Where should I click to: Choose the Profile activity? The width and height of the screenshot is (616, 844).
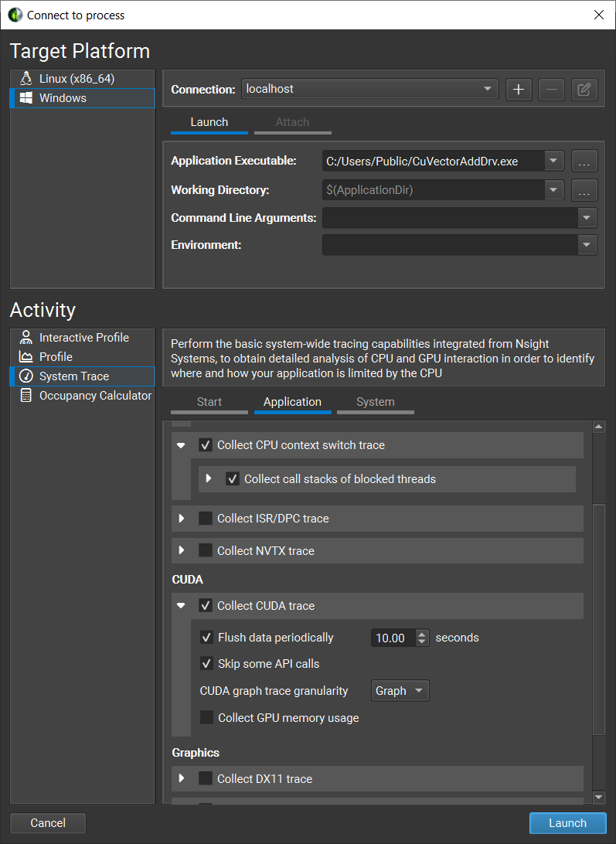(x=56, y=357)
